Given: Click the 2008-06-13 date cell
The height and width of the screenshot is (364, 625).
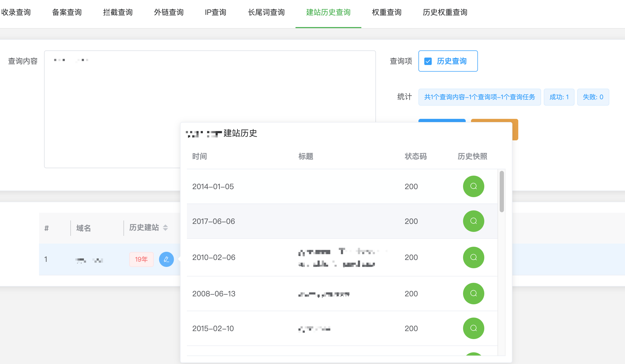Looking at the screenshot, I should coord(214,294).
